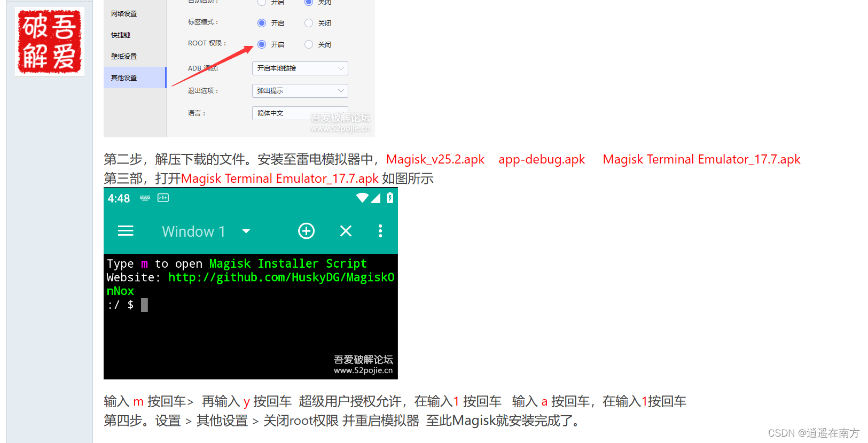868x443 pixels.
Task: Click the terminal prompt cursor line
Action: point(128,305)
